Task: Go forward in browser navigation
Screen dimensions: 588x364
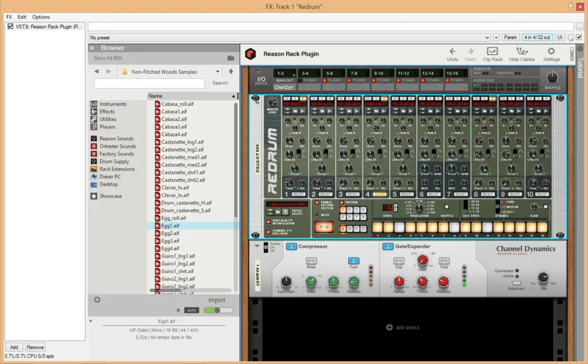Action: (x=108, y=72)
